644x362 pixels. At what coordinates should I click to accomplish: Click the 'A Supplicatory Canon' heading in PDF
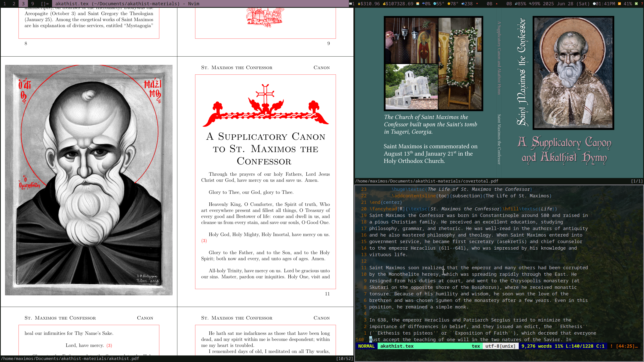[265, 149]
